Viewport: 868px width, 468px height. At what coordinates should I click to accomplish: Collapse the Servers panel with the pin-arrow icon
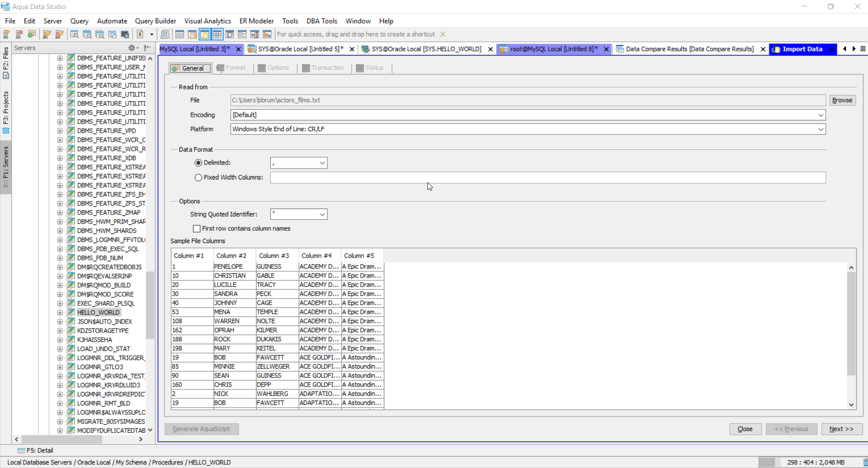[x=147, y=48]
